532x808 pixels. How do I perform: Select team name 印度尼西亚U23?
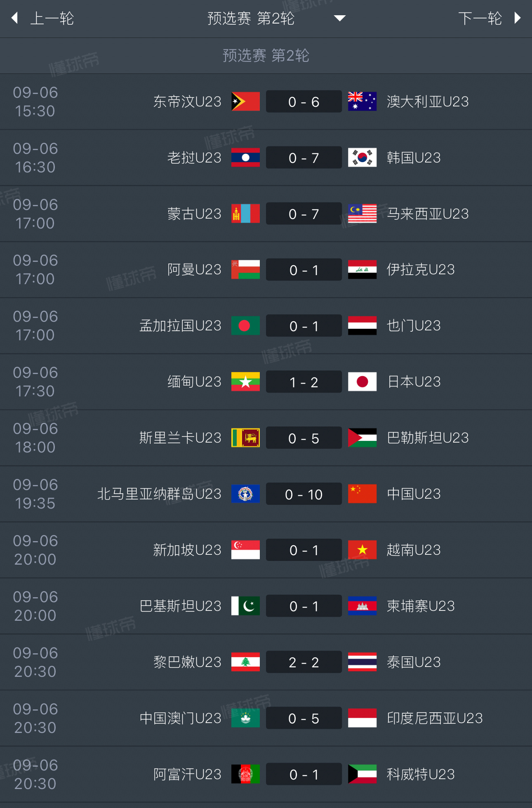435,718
